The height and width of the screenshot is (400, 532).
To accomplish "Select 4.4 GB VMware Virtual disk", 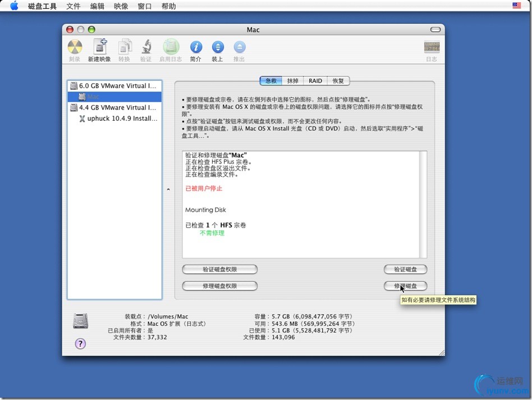I will pyautogui.click(x=114, y=108).
